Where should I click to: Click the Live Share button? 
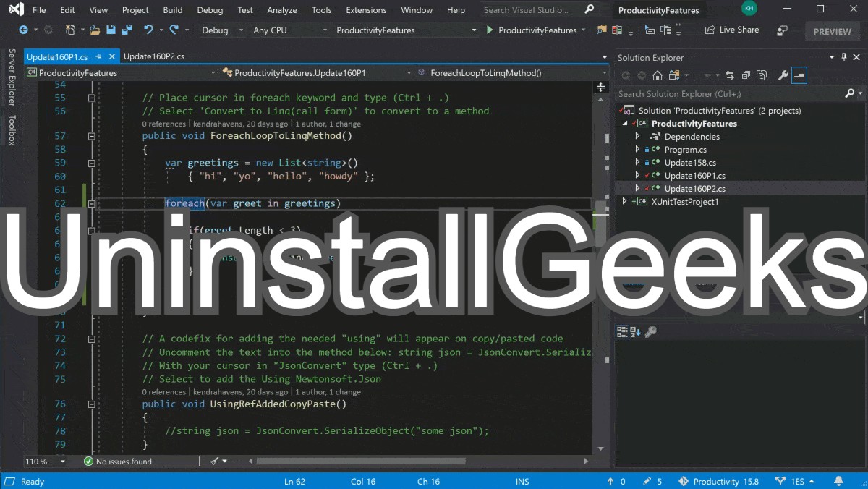coord(732,30)
